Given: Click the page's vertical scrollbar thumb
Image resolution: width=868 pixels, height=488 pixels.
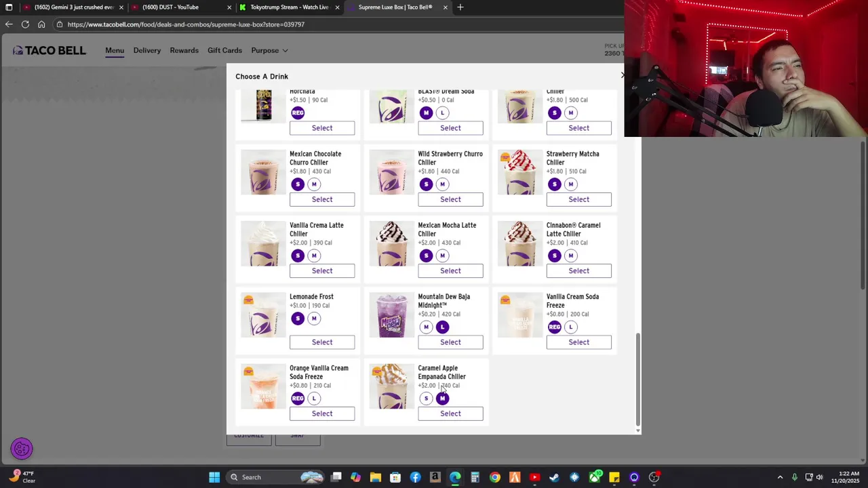Looking at the screenshot, I should click(864, 216).
